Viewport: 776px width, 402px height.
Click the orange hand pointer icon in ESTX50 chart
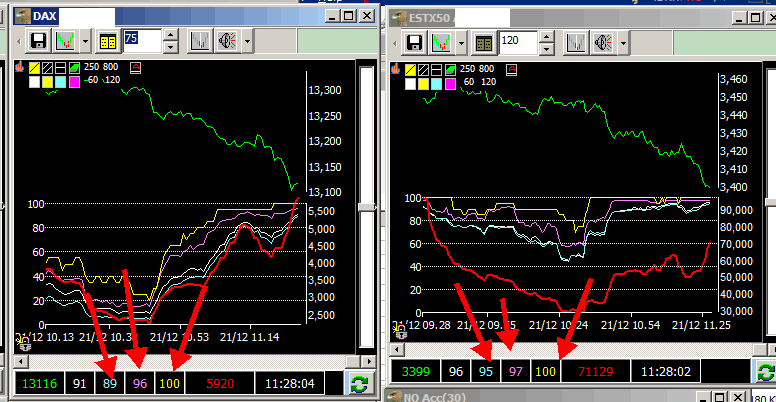[395, 68]
